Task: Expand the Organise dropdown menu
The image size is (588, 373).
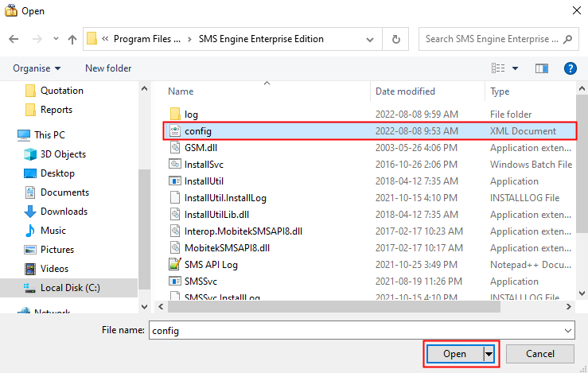Action: click(x=37, y=68)
